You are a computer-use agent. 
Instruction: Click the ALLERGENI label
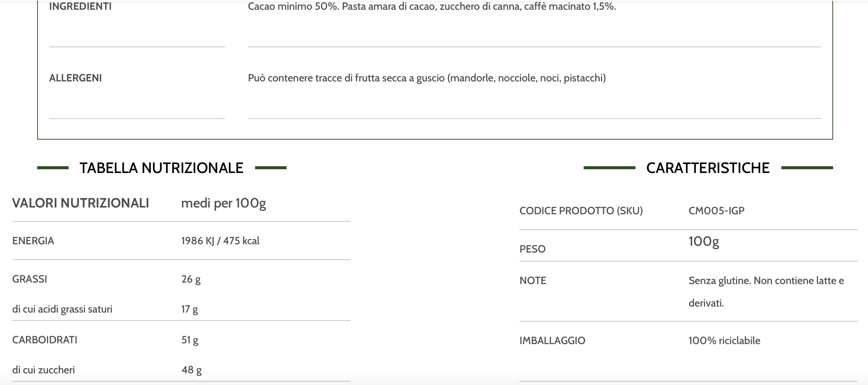coord(75,78)
